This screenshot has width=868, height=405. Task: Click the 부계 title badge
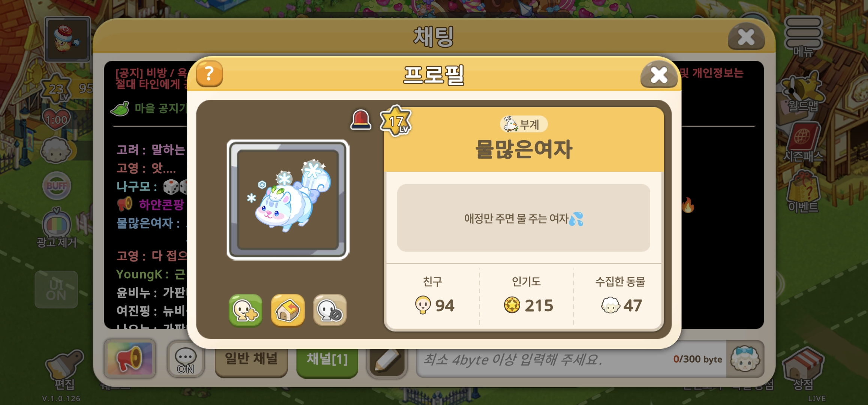tap(524, 124)
